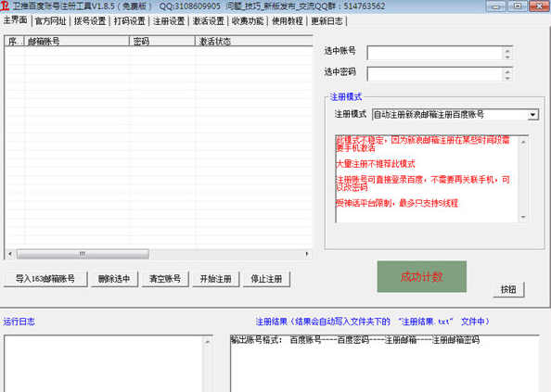Close the registration tool window
This screenshot has width=551, height=392.
(539, 6)
